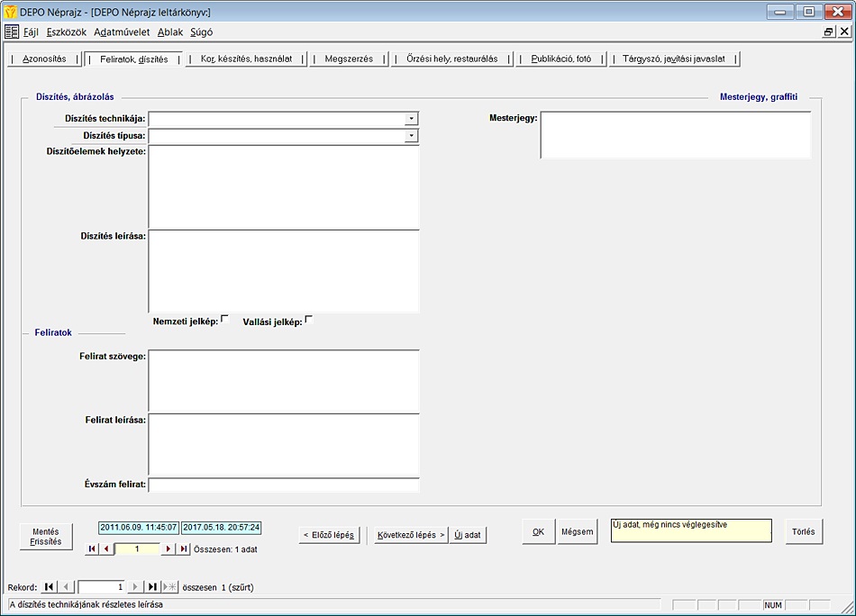Click the form icon left of Fájl menu

click(12, 32)
